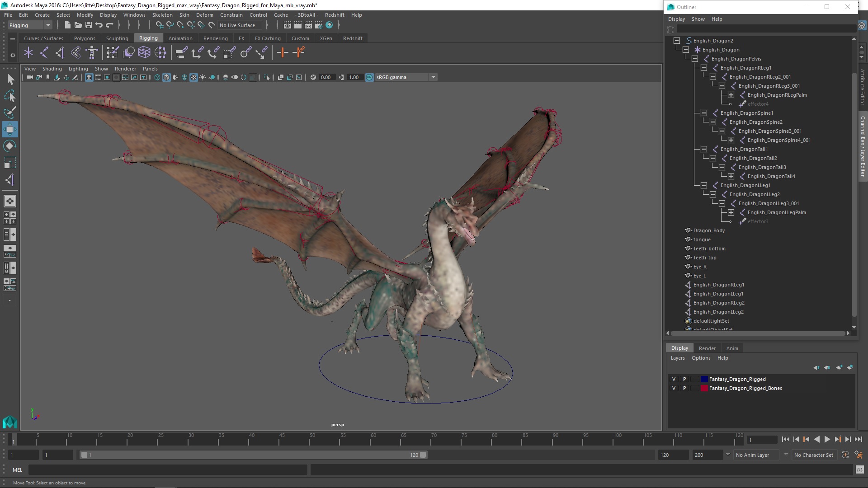Click the Create Locator shelf icon
Viewport: 868px width, 488px height.
pyautogui.click(x=28, y=53)
